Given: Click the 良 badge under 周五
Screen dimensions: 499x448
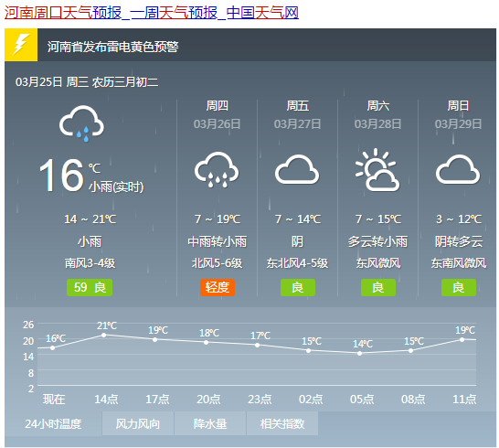Looking at the screenshot, I should tap(298, 287).
